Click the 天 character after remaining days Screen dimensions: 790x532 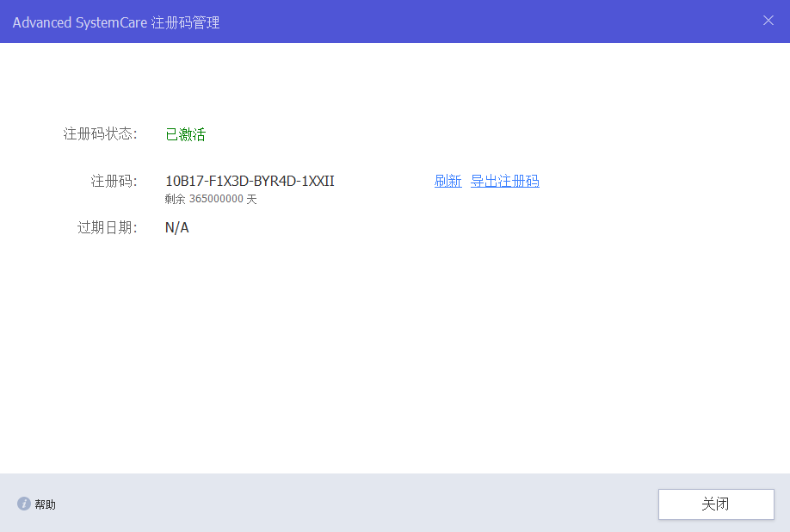click(252, 199)
